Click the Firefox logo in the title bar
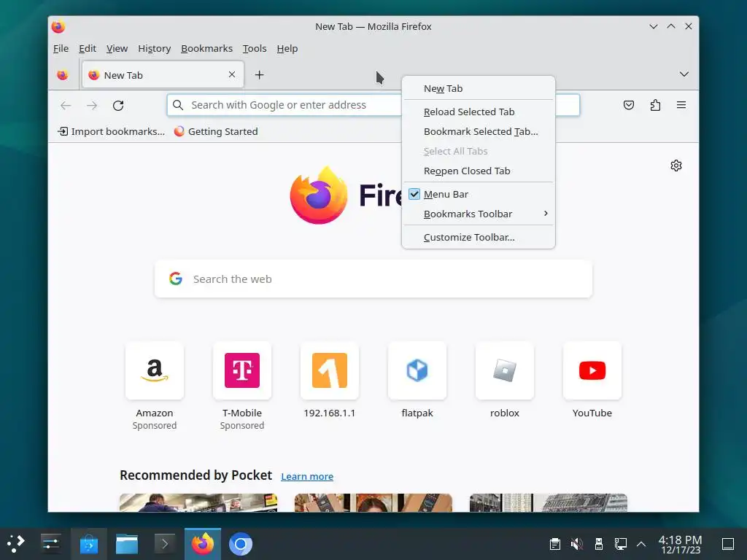 pyautogui.click(x=58, y=27)
